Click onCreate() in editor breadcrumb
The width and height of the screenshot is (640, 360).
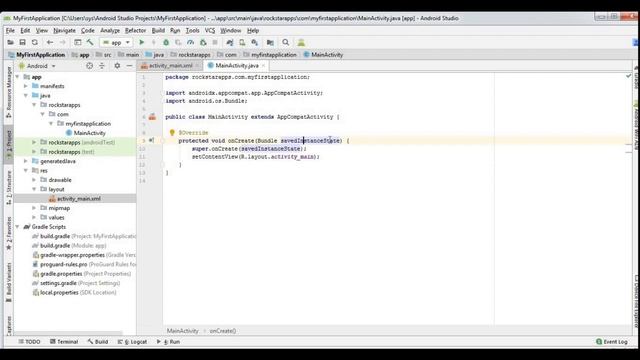(x=223, y=331)
